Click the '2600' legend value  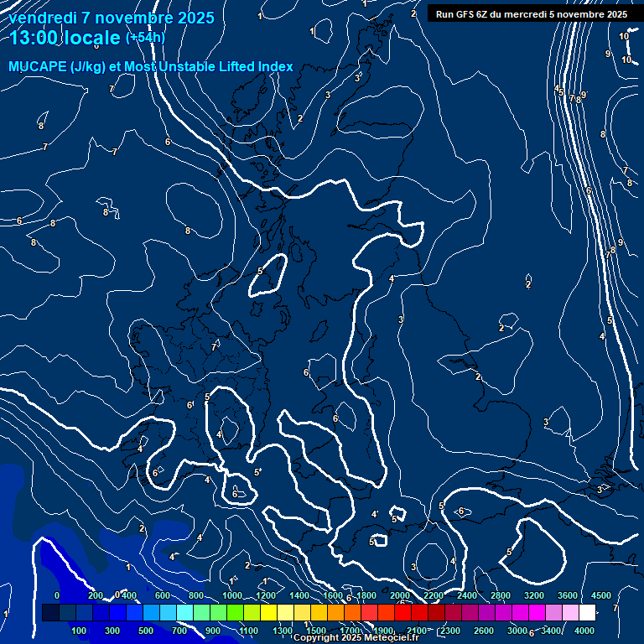(483, 631)
